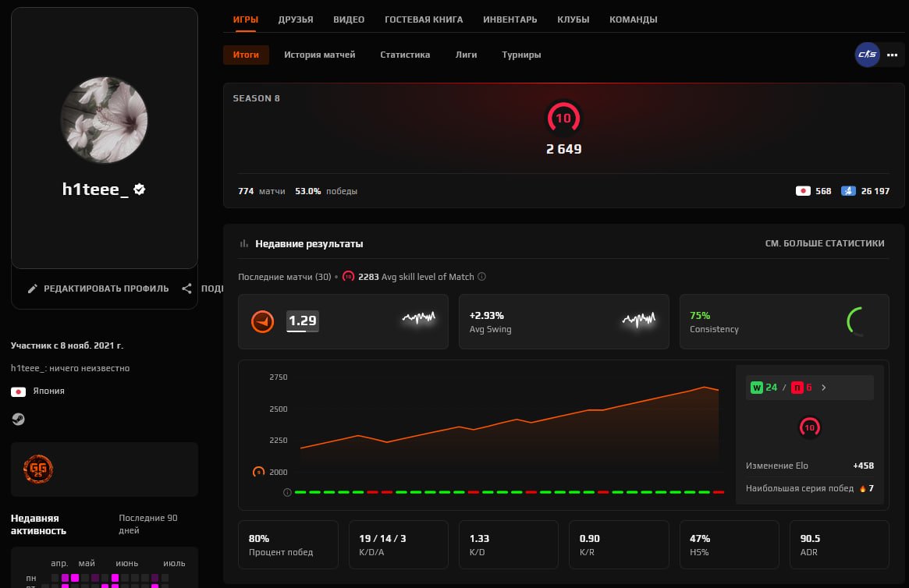Screen dimensions: 909x588
Task: Click Участник с 8 нояб. 2021 г. text
Action: click(67, 345)
